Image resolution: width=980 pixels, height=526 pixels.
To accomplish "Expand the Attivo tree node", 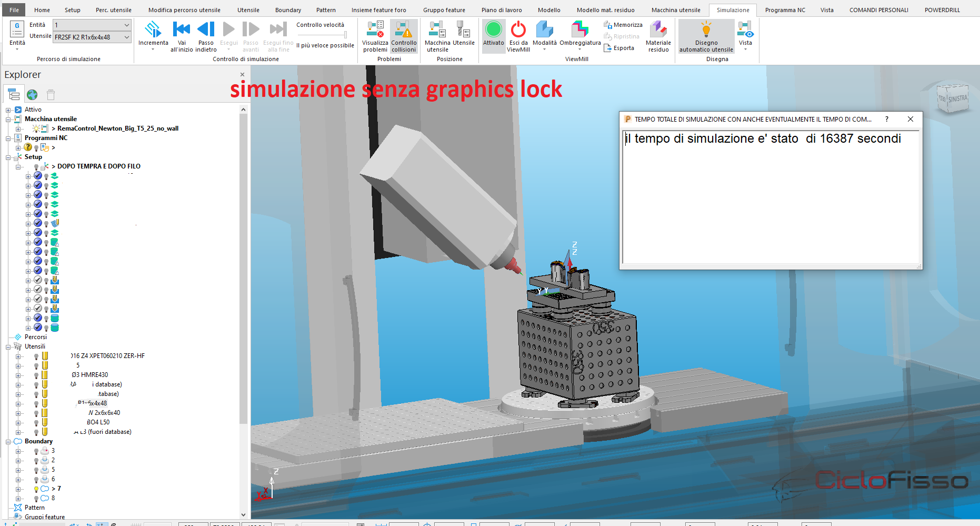I will (8, 110).
